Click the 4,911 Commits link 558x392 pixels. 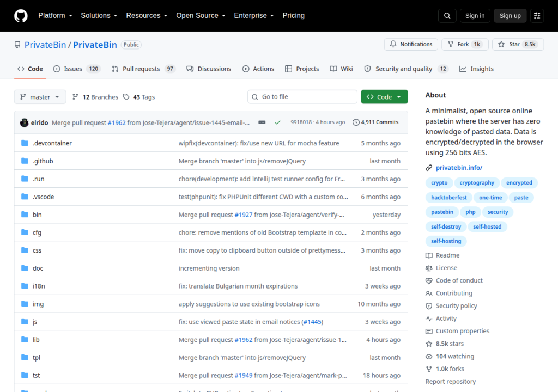click(x=375, y=122)
